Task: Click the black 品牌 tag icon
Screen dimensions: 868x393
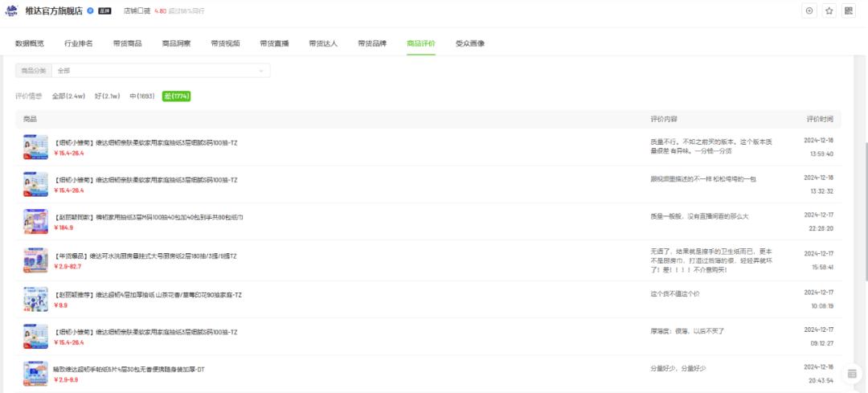Action: point(104,10)
